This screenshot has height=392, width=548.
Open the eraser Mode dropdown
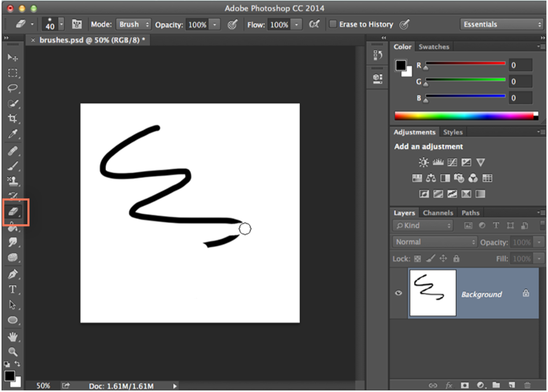coord(134,24)
